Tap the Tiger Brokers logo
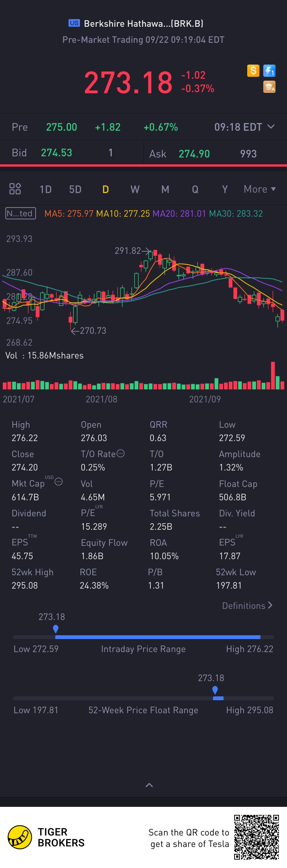This screenshot has height=868, width=287. click(x=20, y=837)
